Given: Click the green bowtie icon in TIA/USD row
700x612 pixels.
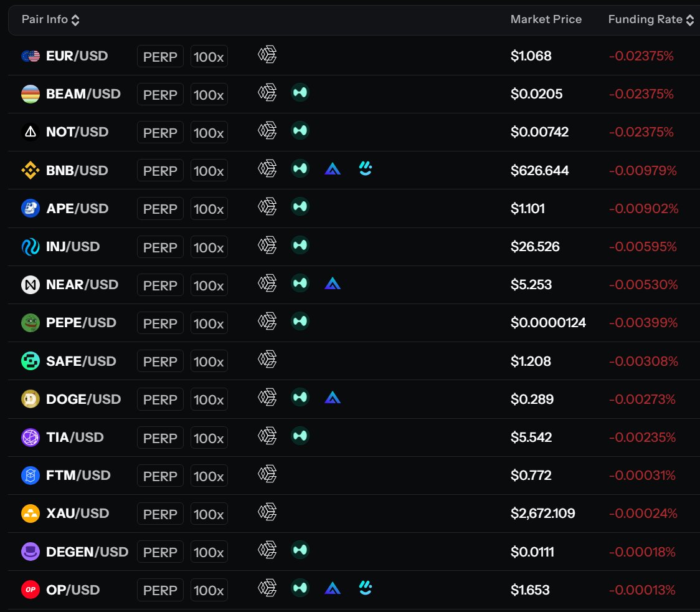Looking at the screenshot, I should (x=300, y=436).
